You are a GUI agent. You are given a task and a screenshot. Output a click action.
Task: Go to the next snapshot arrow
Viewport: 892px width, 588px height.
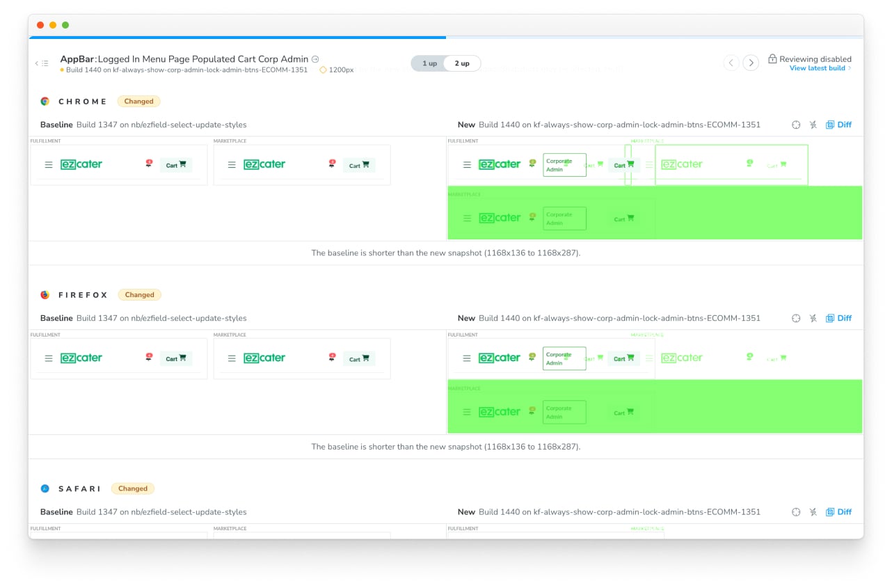coord(750,63)
